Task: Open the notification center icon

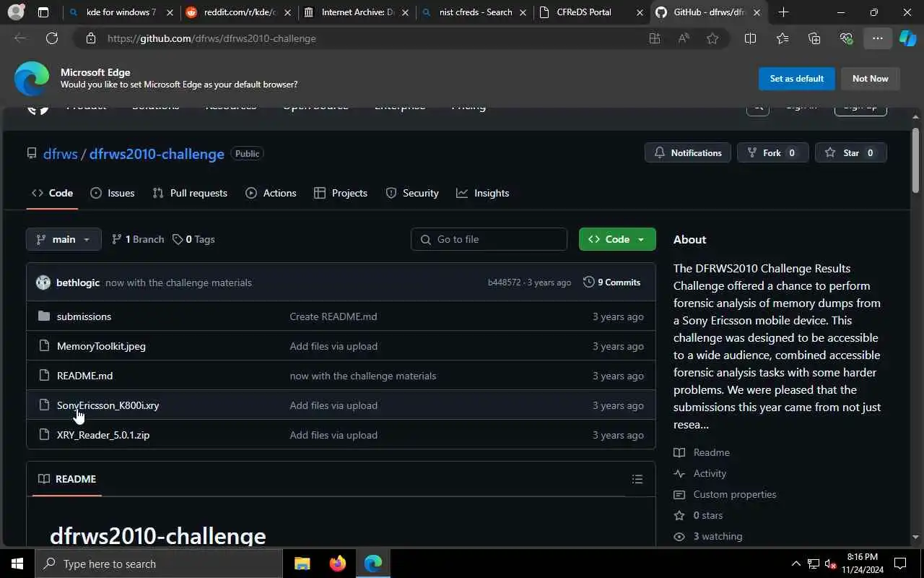Action: point(900,564)
